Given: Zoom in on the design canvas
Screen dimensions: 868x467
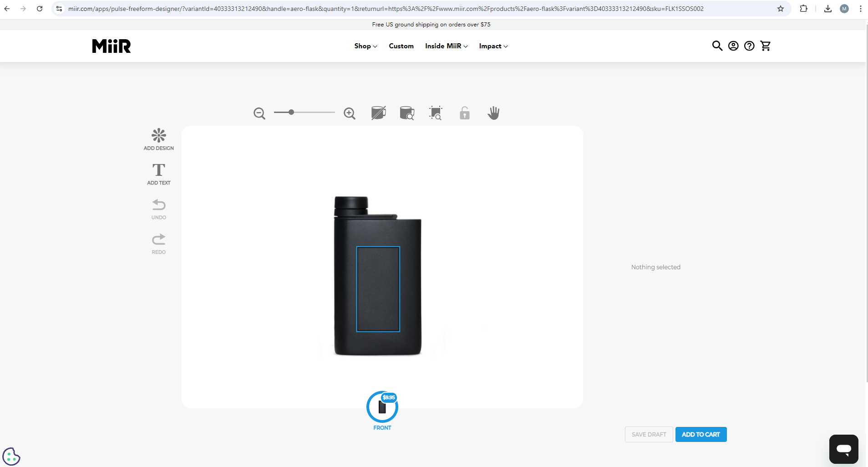Looking at the screenshot, I should pyautogui.click(x=350, y=113).
